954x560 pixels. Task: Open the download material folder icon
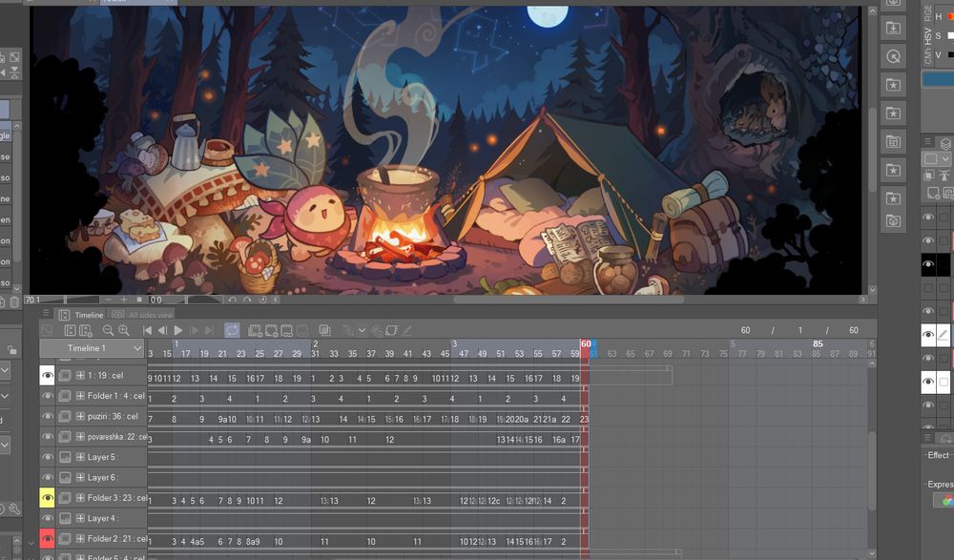[893, 28]
